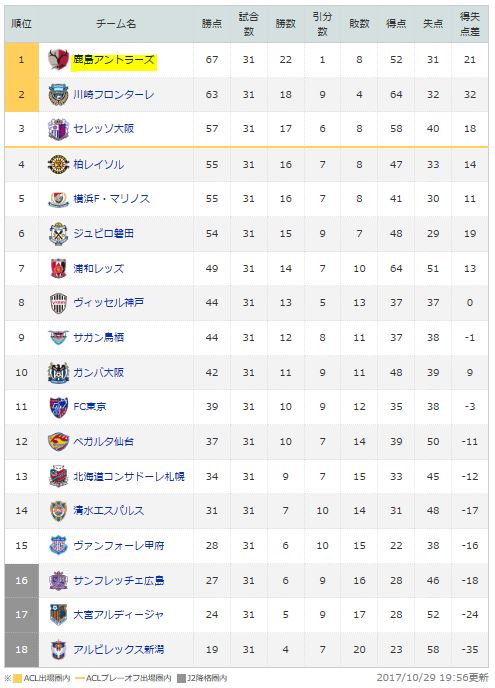
Task: Click the yellow ACL出場圏内 legend swatch
Action: [18, 678]
